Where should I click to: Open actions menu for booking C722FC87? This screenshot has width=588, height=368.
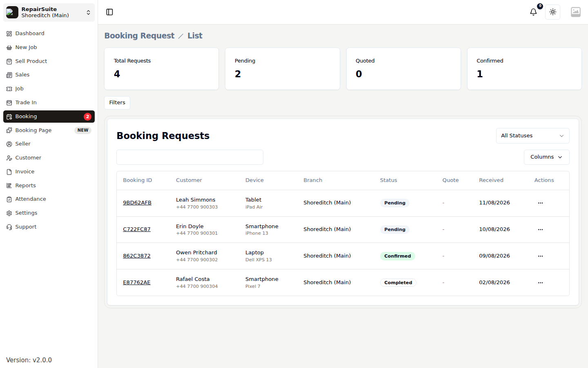540,230
